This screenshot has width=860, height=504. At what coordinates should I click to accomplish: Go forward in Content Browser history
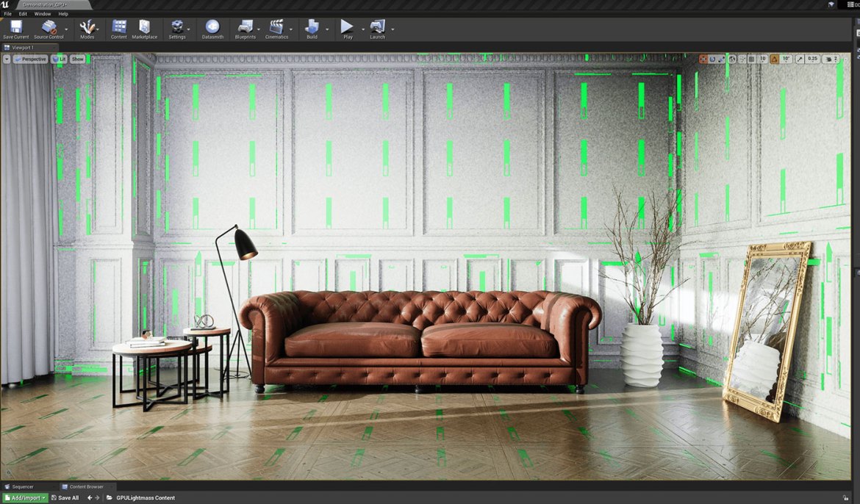pos(97,498)
